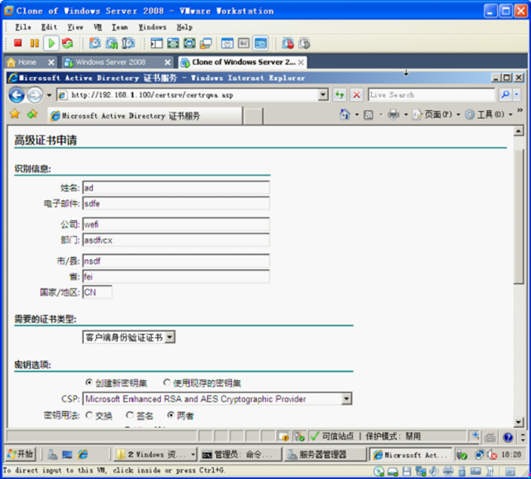531x479 pixels.
Task: Open the snapshot manager icon
Action: click(128, 43)
